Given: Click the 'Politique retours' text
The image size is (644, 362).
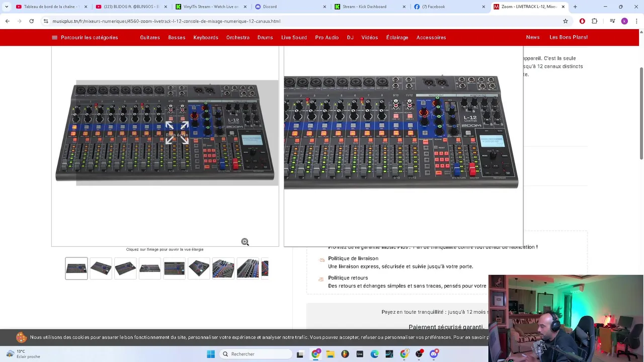Looking at the screenshot, I should click(x=348, y=278).
